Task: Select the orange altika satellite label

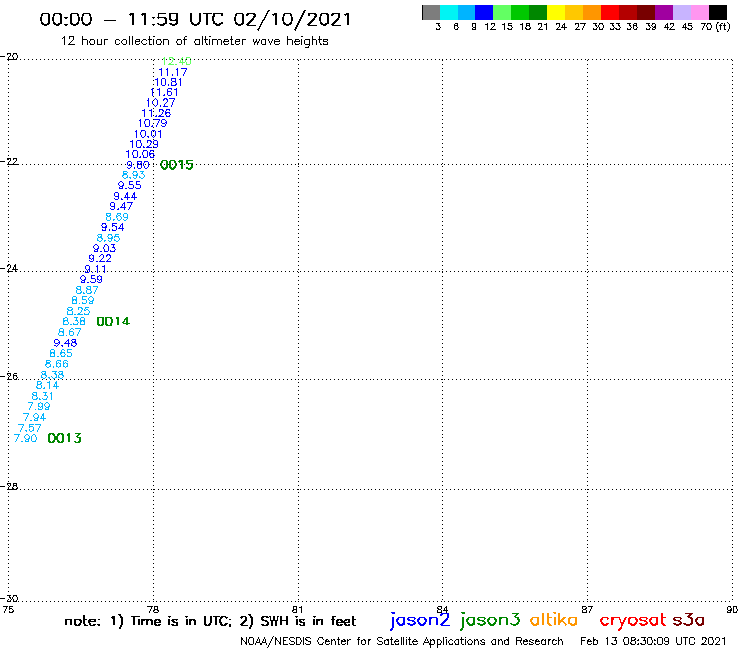Action: pyautogui.click(x=554, y=619)
